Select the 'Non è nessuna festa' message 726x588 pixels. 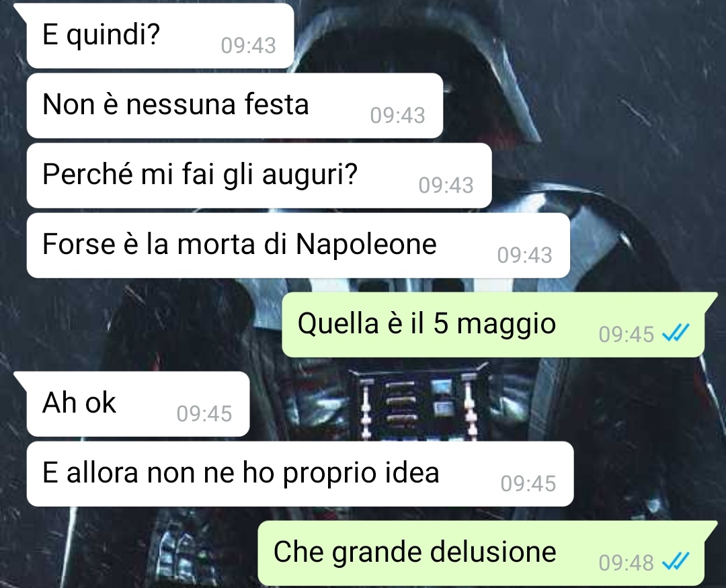(x=235, y=106)
